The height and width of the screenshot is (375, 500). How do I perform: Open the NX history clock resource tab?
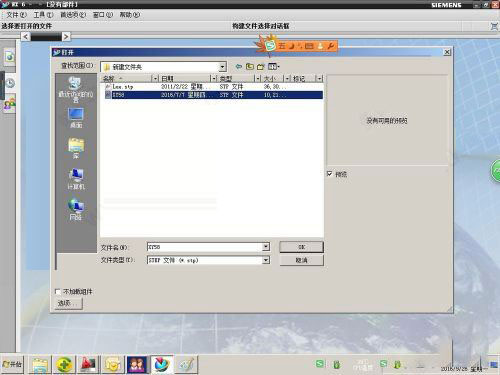(10, 83)
